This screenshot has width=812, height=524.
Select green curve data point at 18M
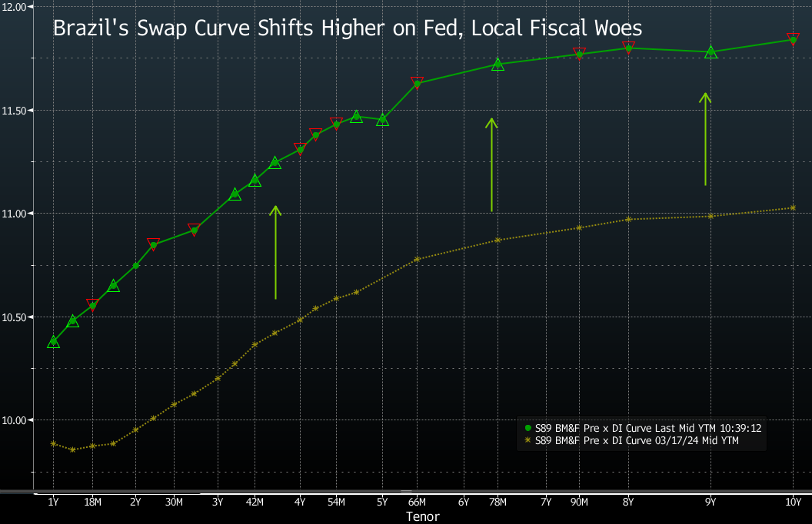coord(93,306)
